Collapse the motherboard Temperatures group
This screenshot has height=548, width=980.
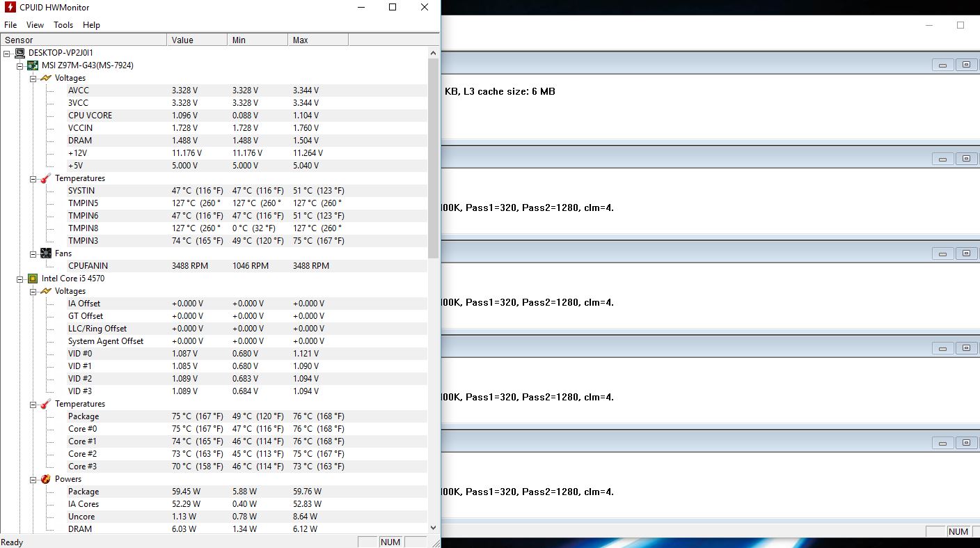[x=33, y=178]
